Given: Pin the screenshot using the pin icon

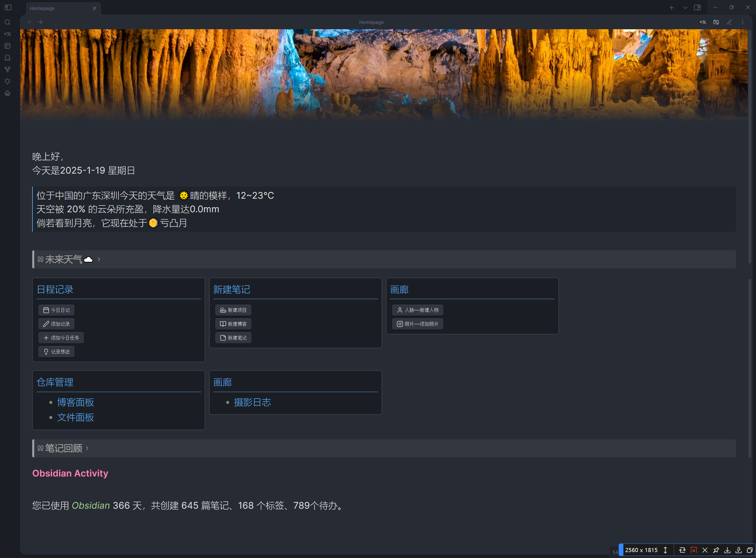Looking at the screenshot, I should (x=716, y=550).
